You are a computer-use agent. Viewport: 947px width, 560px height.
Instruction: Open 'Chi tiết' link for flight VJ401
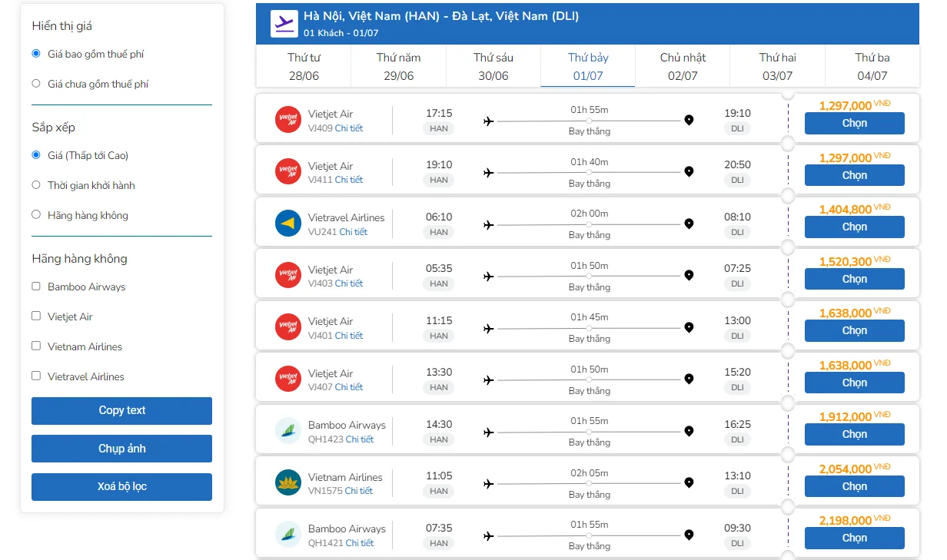tap(349, 336)
